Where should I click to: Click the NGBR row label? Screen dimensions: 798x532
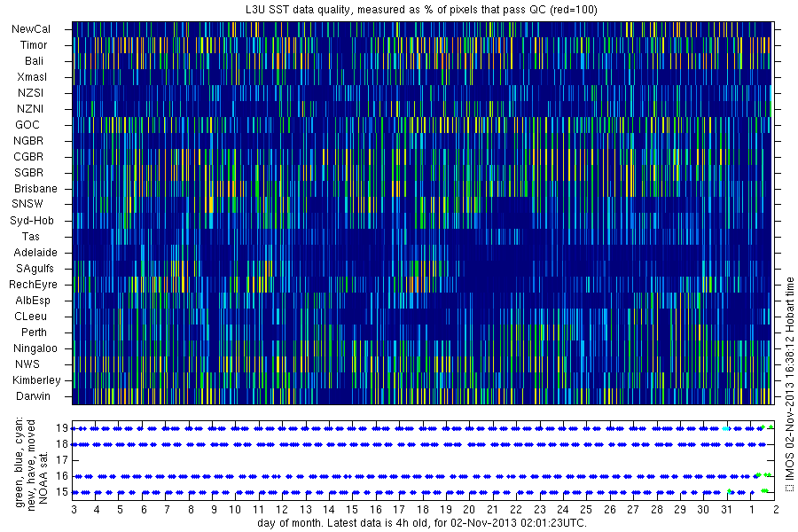tap(28, 141)
